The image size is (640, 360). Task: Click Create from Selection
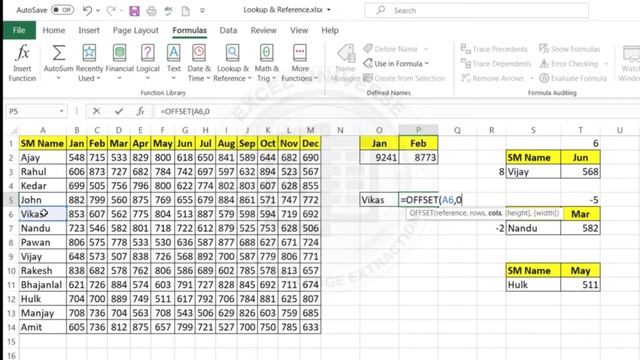(x=404, y=78)
